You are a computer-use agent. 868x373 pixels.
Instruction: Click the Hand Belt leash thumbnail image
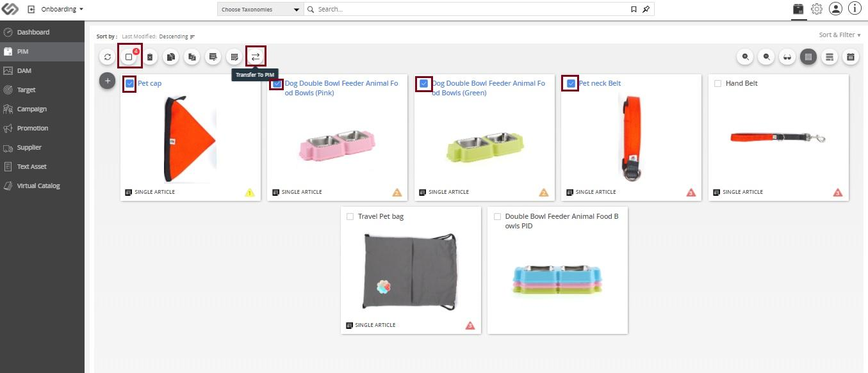(778, 138)
